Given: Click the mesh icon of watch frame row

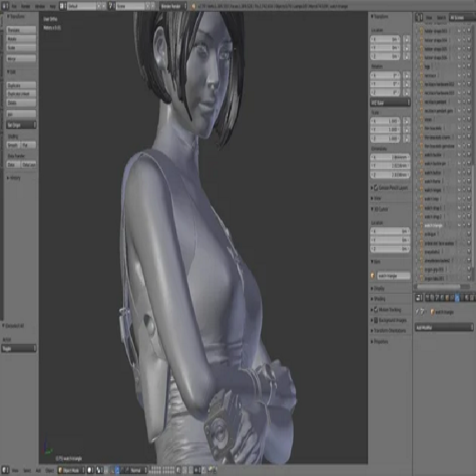Looking at the screenshot, I should click(422, 181).
